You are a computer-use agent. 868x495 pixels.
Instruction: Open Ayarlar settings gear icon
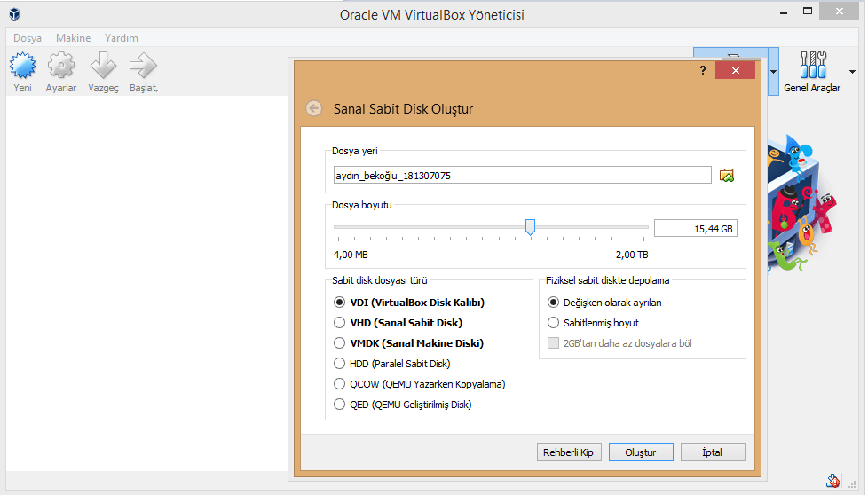(61, 66)
